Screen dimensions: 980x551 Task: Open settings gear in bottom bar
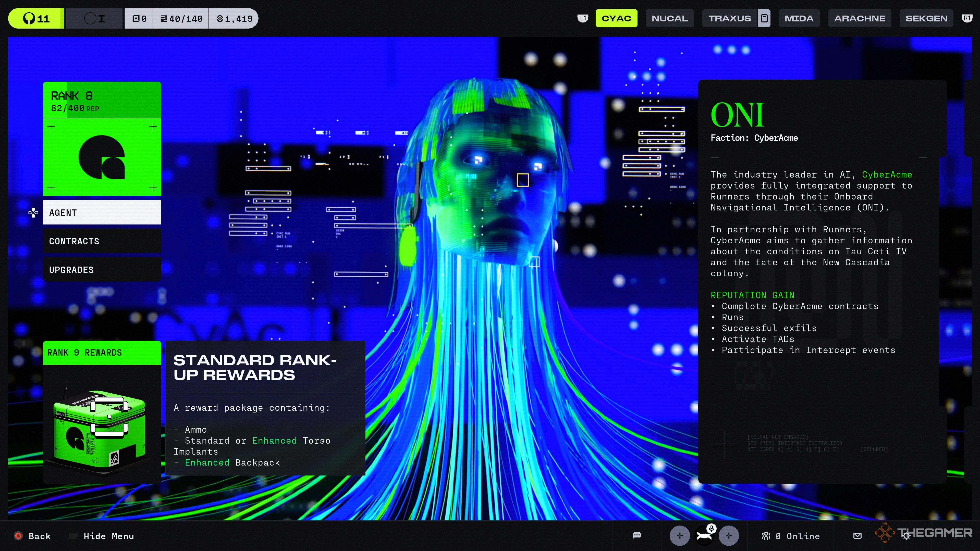click(906, 536)
